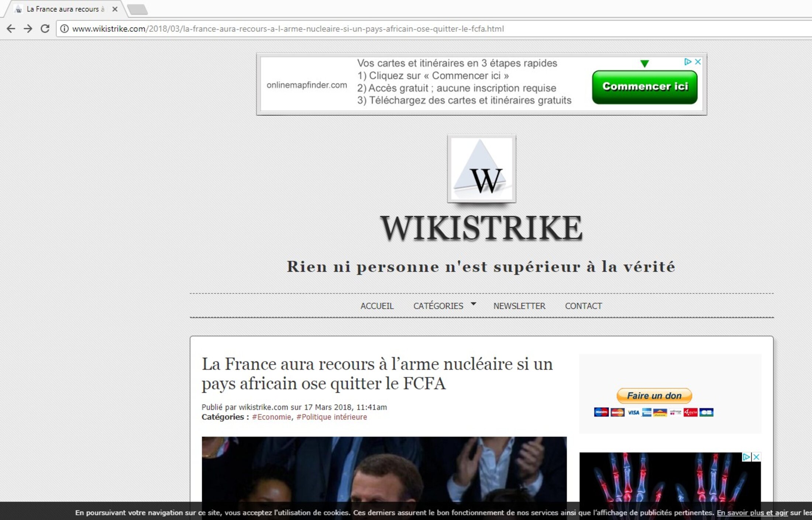This screenshot has height=520, width=812.
Task: Click the article headline about the FCFA
Action: tap(377, 373)
